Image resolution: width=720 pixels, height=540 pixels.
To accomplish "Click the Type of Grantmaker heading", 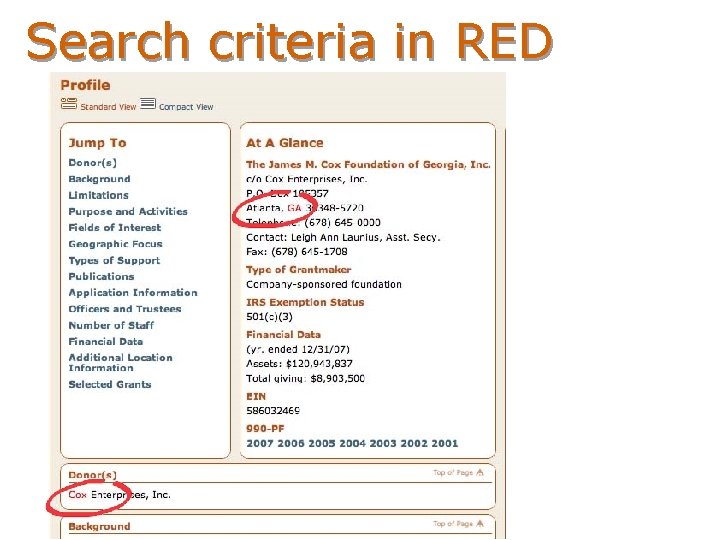I will tap(298, 270).
